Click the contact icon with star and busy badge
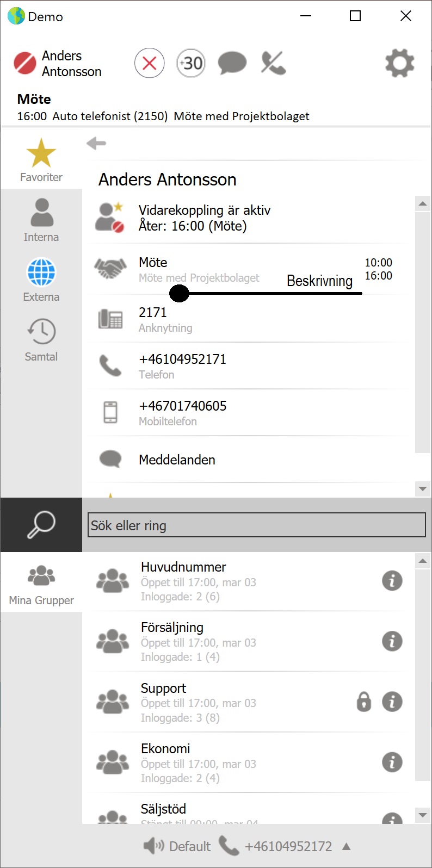This screenshot has width=432, height=868. [x=109, y=217]
